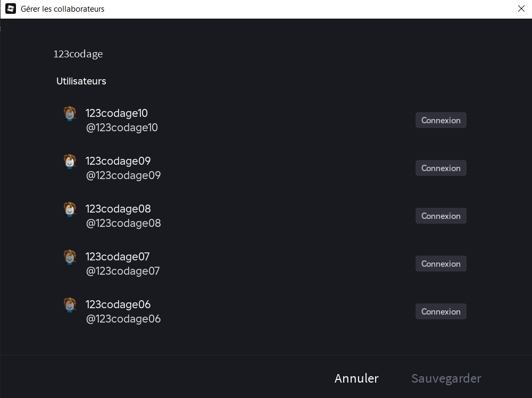Click the Roblox Studio logo icon
The height and width of the screenshot is (398, 532).
(x=10, y=9)
